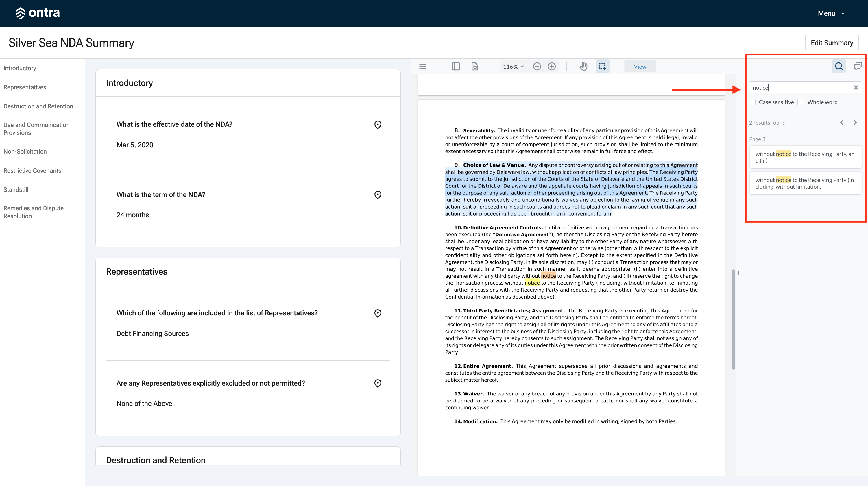Zoom out with the minus circle icon
This screenshot has height=486, width=868.
tap(537, 67)
